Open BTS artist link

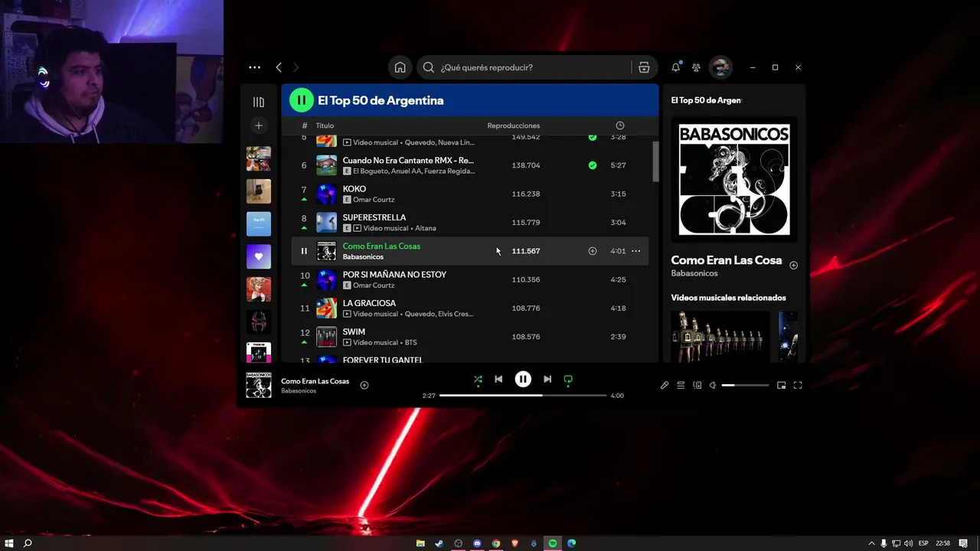[410, 343]
